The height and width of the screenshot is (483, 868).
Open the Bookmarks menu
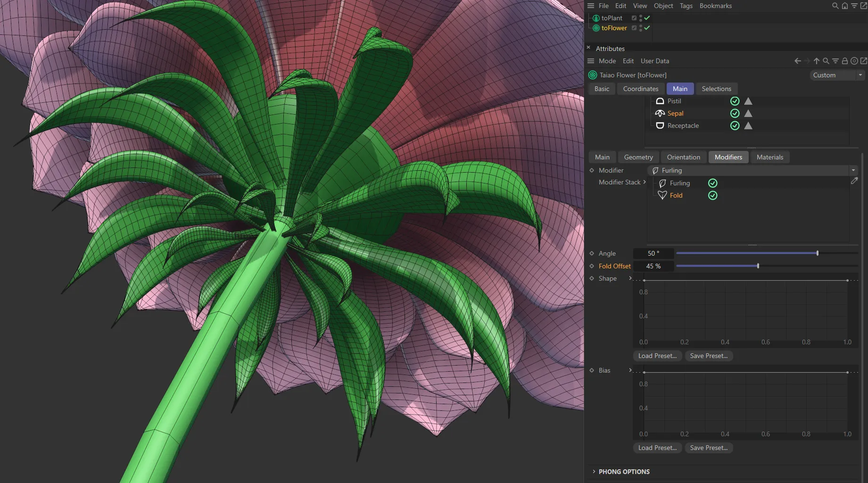point(715,6)
